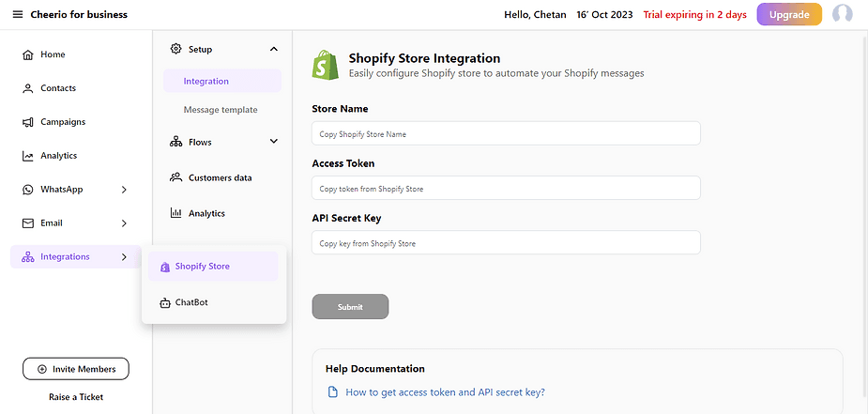Click the Upgrade button
This screenshot has height=414, width=868.
tap(789, 14)
